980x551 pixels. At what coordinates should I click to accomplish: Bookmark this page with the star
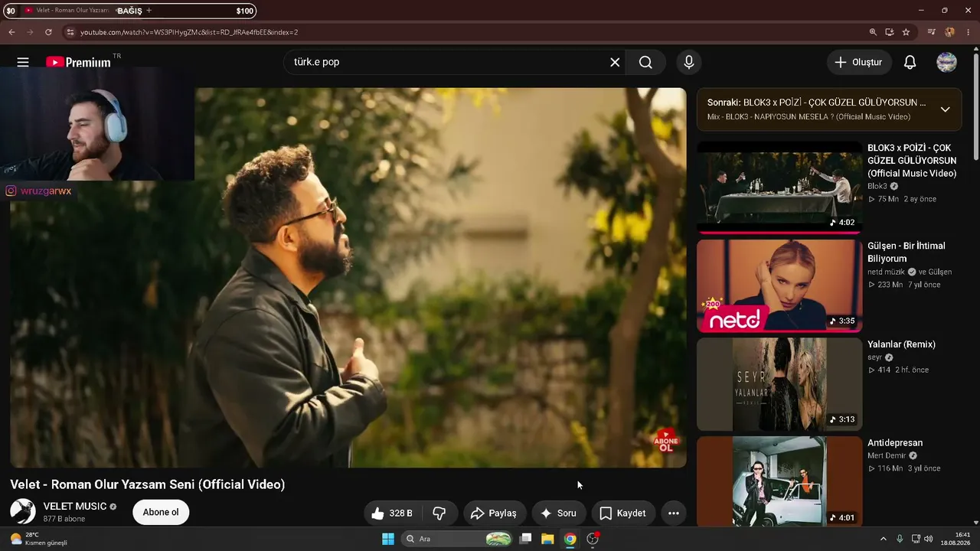point(906,32)
